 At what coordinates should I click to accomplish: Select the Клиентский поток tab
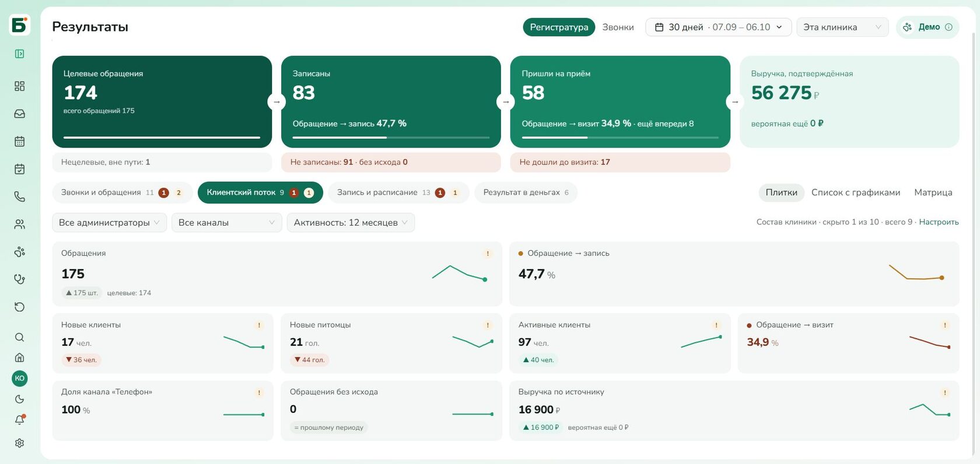click(260, 192)
